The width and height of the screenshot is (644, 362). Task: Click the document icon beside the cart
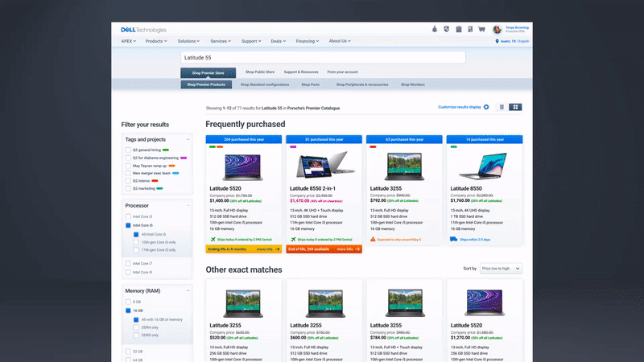click(x=470, y=29)
